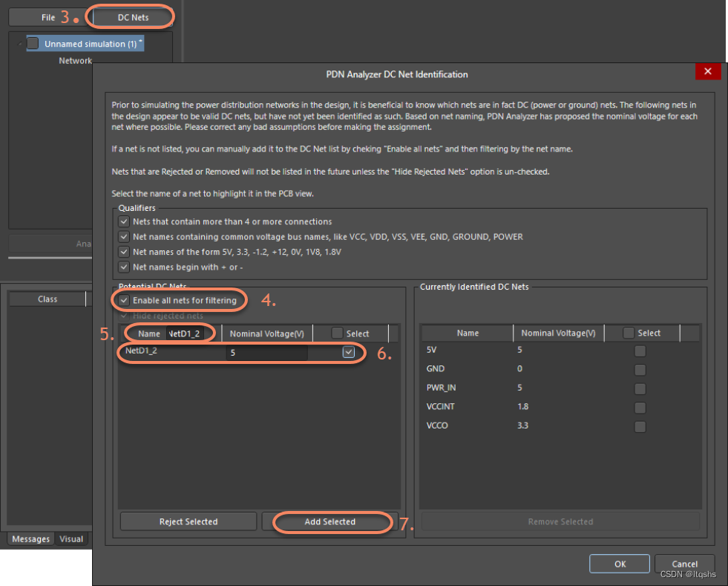728x586 pixels.
Task: Switch to the Visual tab
Action: coord(71,539)
